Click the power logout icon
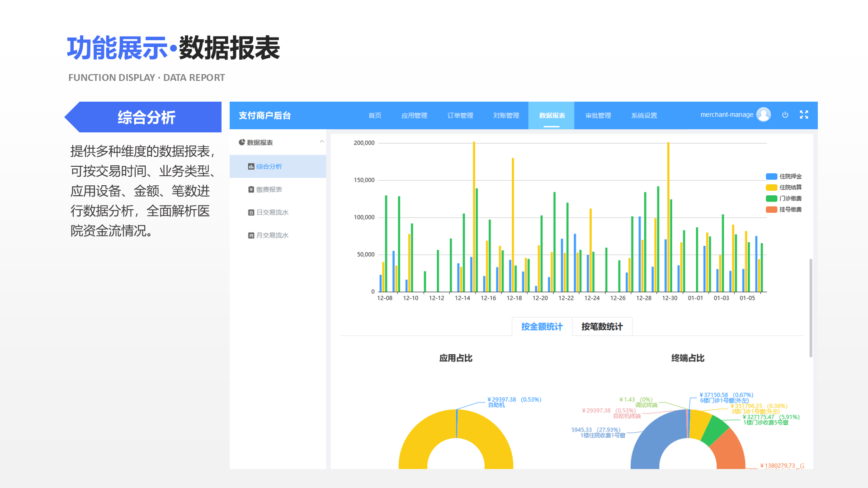 785,115
